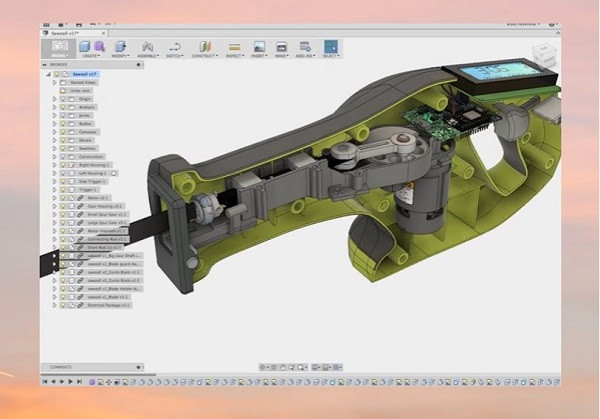Click the Make 3D print icon
Image resolution: width=600 pixels, height=419 pixels.
[281, 47]
